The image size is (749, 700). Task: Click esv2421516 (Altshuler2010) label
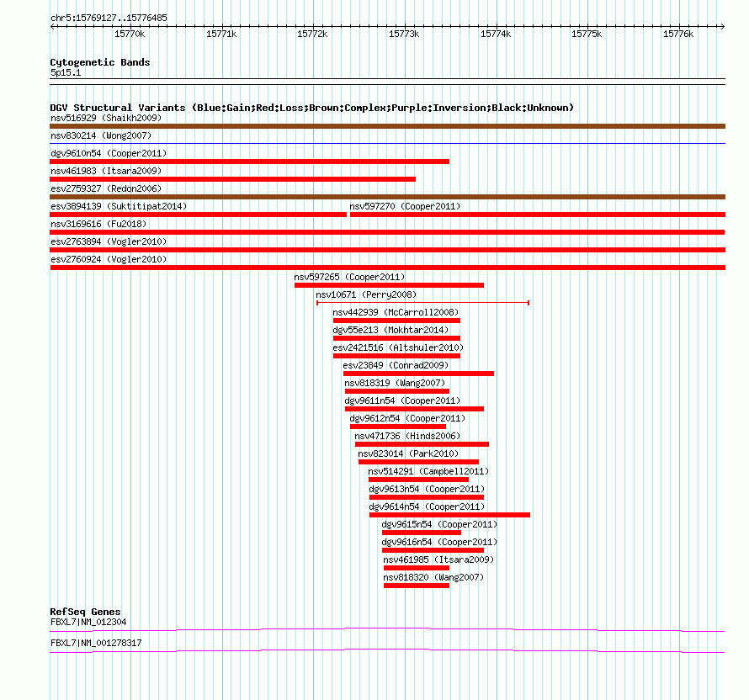point(398,347)
